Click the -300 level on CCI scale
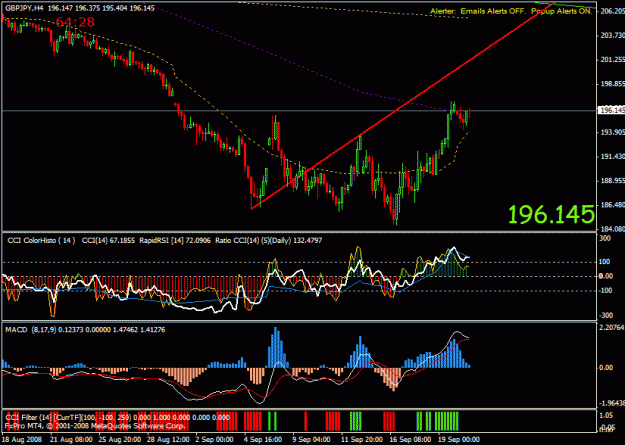This screenshot has height=445, width=625. click(x=607, y=315)
